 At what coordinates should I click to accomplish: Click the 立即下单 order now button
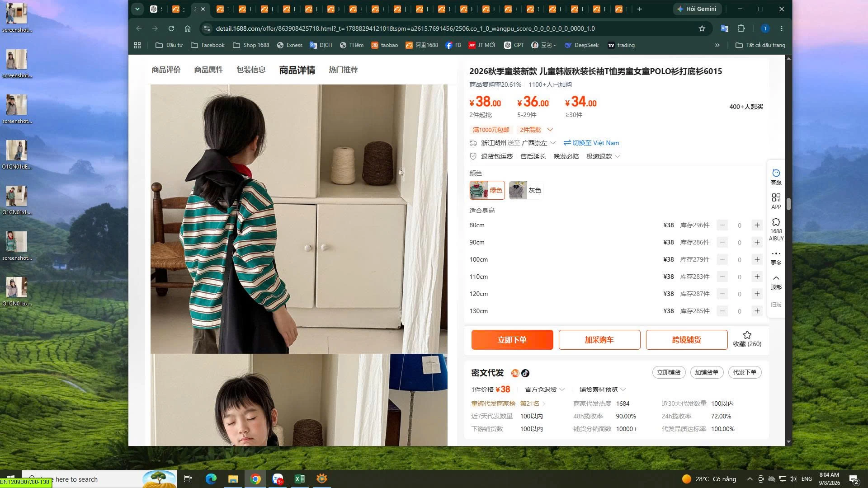pos(512,340)
